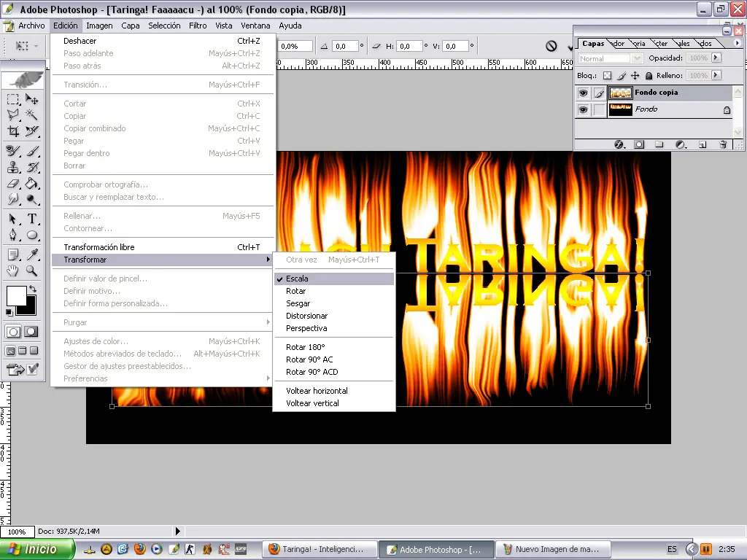Select the Magic Wand tool
The width and height of the screenshot is (747, 560).
[32, 114]
